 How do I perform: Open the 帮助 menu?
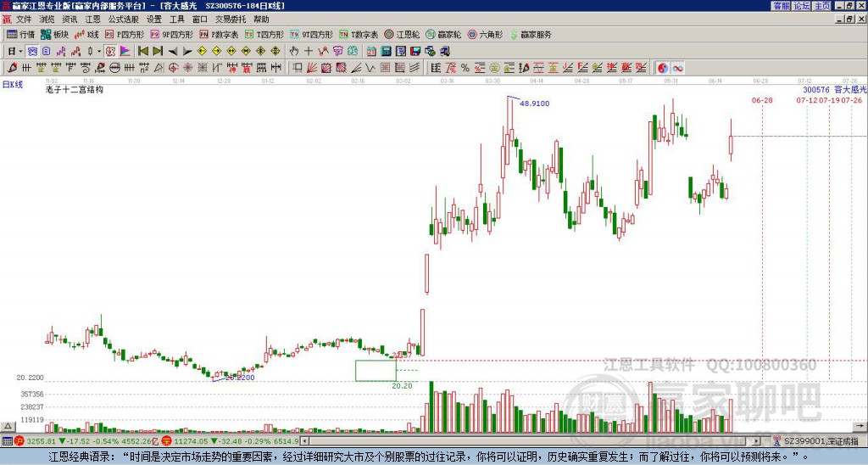(x=261, y=20)
